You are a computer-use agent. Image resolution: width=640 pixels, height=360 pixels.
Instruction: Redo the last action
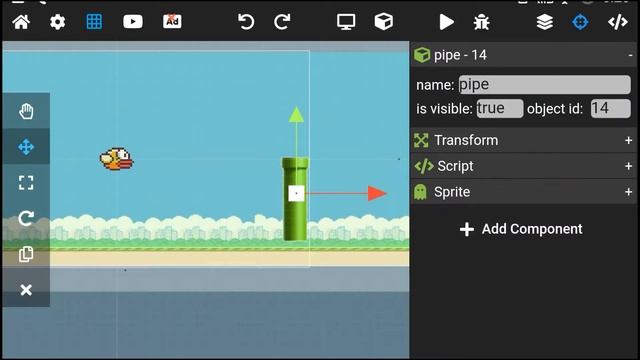(282, 22)
